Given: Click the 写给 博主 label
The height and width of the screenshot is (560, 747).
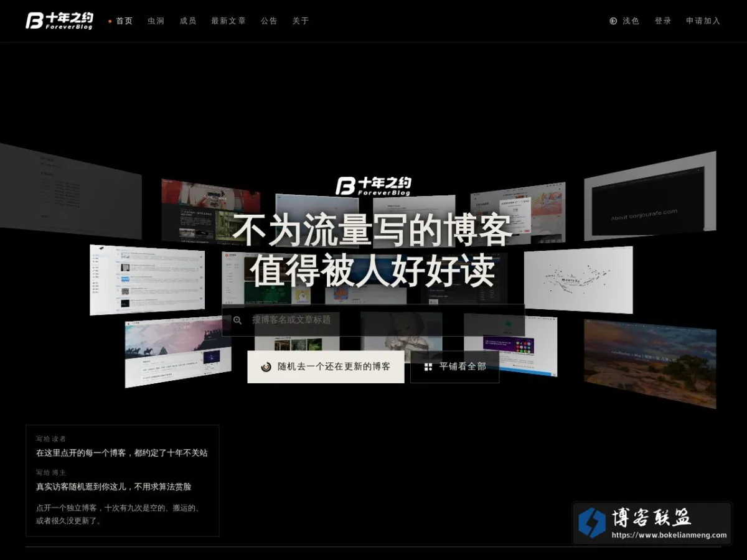Looking at the screenshot, I should pyautogui.click(x=51, y=472).
